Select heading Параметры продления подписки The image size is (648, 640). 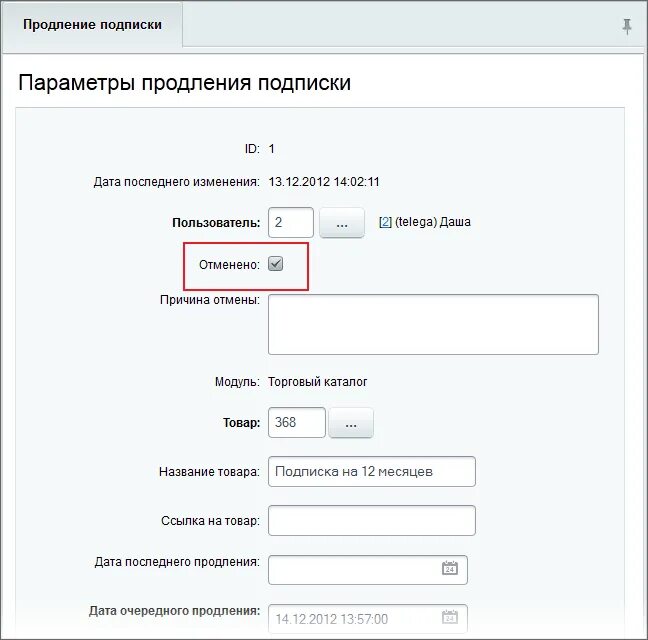click(184, 83)
